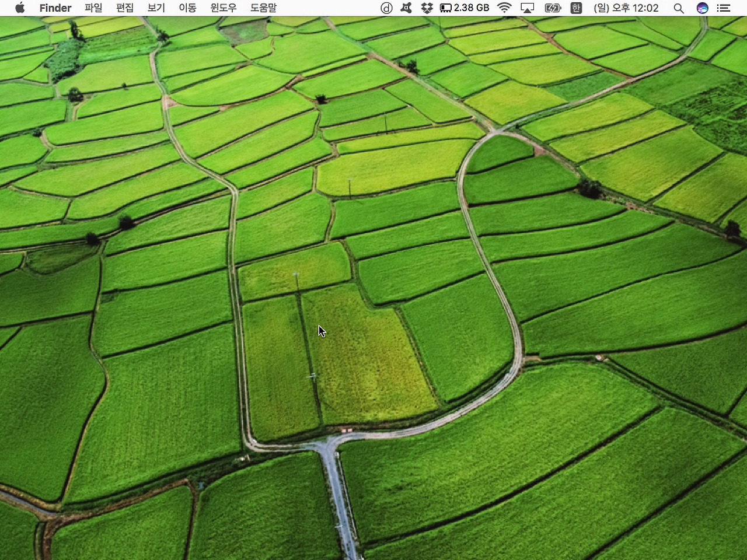Open the 보기 menu
The width and height of the screenshot is (747, 560).
(x=156, y=8)
